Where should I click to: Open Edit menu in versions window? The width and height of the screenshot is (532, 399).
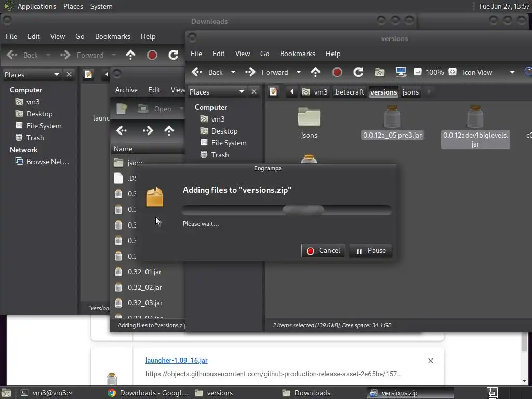(x=219, y=54)
